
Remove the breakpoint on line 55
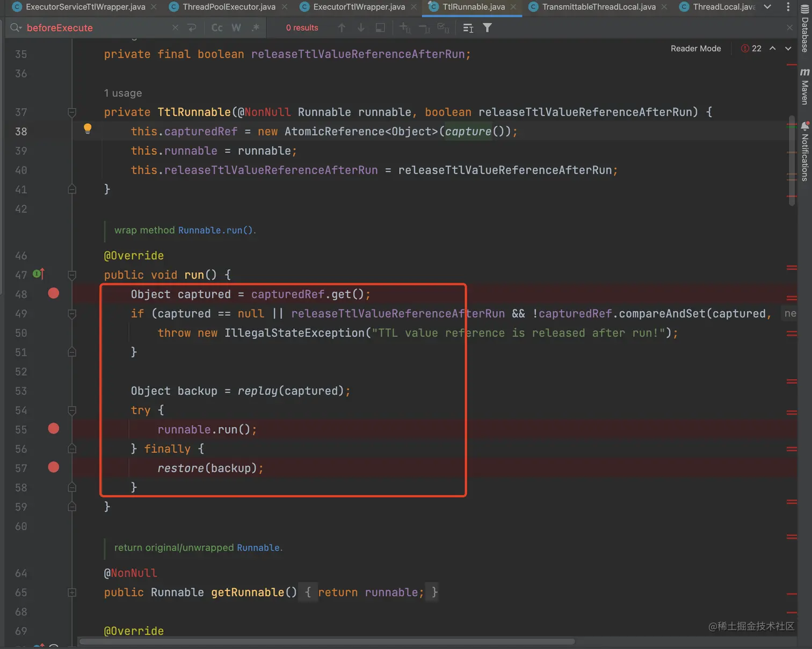pos(54,428)
